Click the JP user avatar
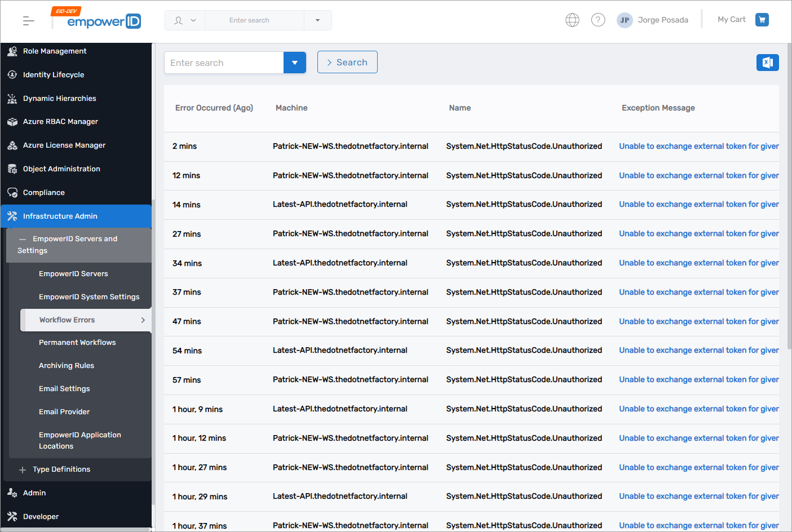The width and height of the screenshot is (792, 532). 625,20
